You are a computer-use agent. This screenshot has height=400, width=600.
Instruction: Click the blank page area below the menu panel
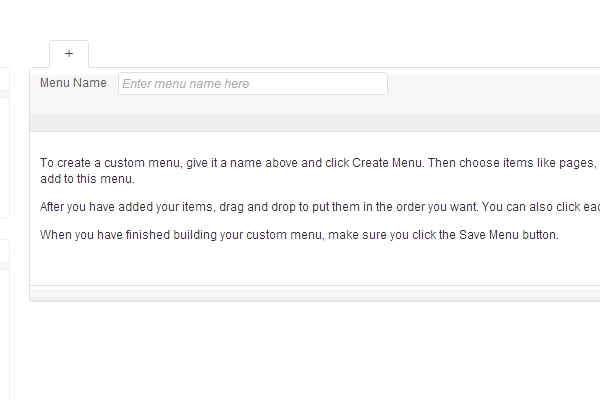(300, 350)
